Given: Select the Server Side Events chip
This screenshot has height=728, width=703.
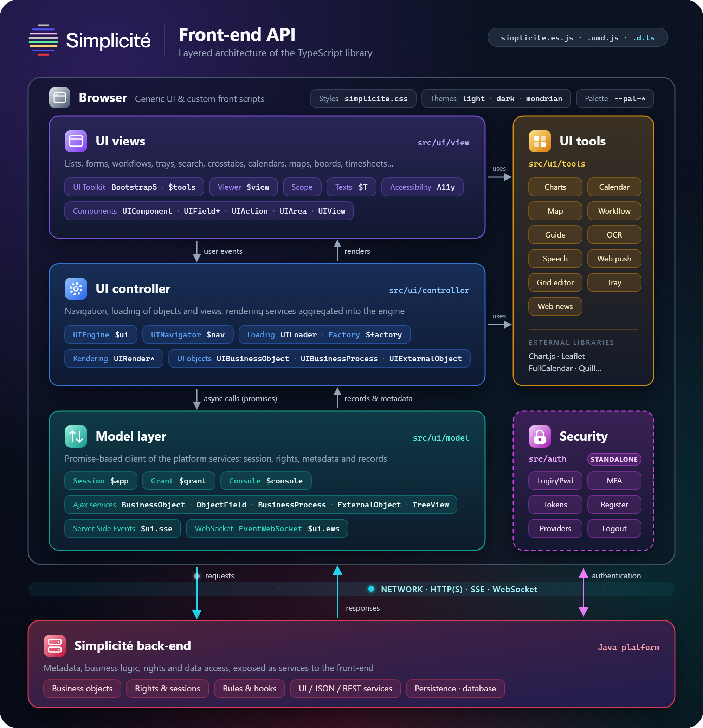Looking at the screenshot, I should [x=123, y=528].
